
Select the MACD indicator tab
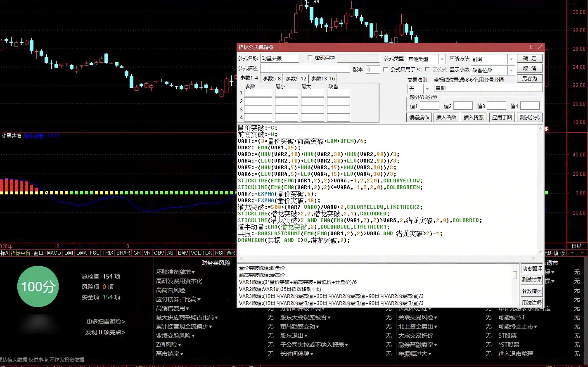point(54,253)
